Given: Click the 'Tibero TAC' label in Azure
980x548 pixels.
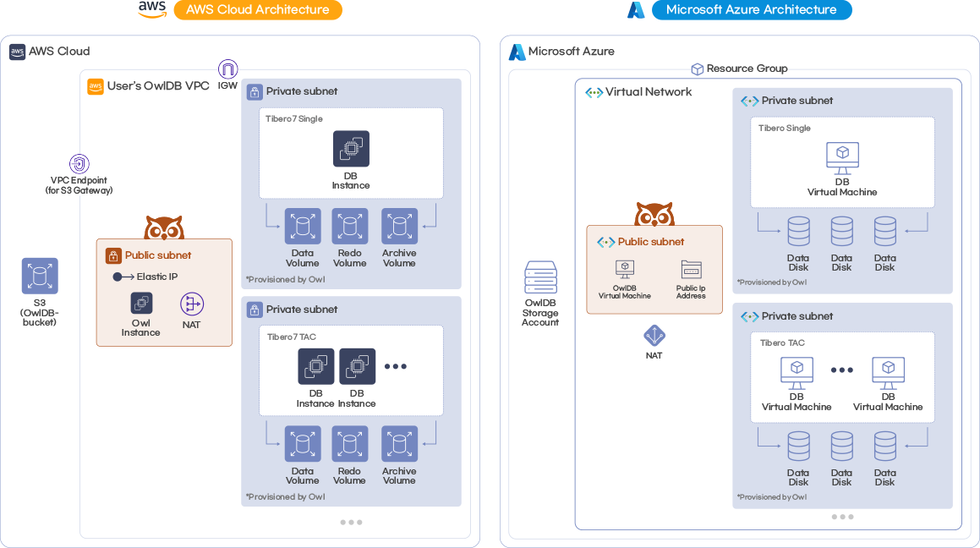Looking at the screenshot, I should pos(782,343).
